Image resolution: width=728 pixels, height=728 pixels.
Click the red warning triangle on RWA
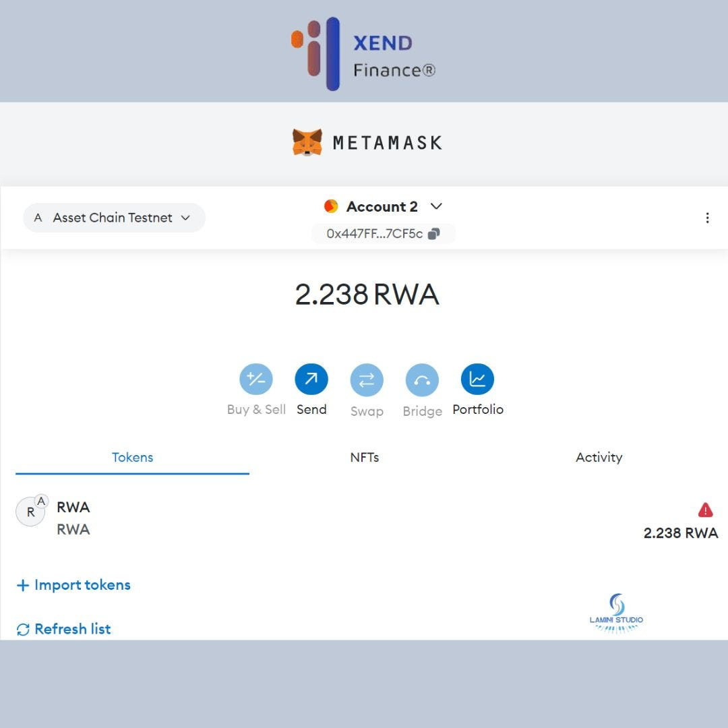(x=705, y=510)
